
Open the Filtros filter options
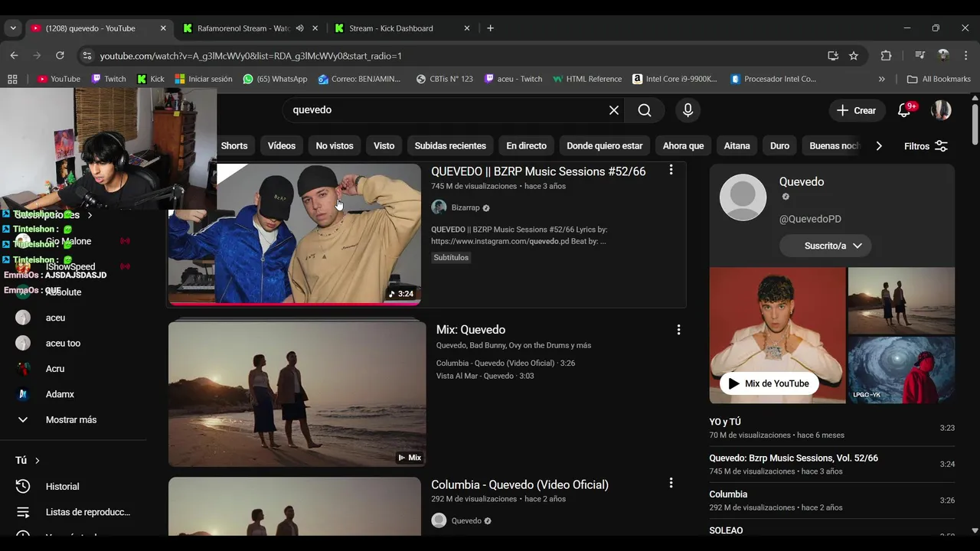tap(926, 146)
